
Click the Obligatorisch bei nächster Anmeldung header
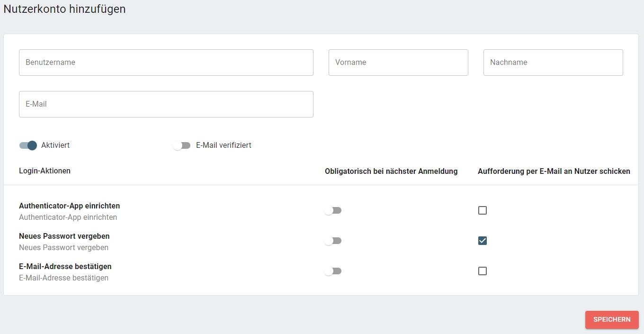point(391,171)
